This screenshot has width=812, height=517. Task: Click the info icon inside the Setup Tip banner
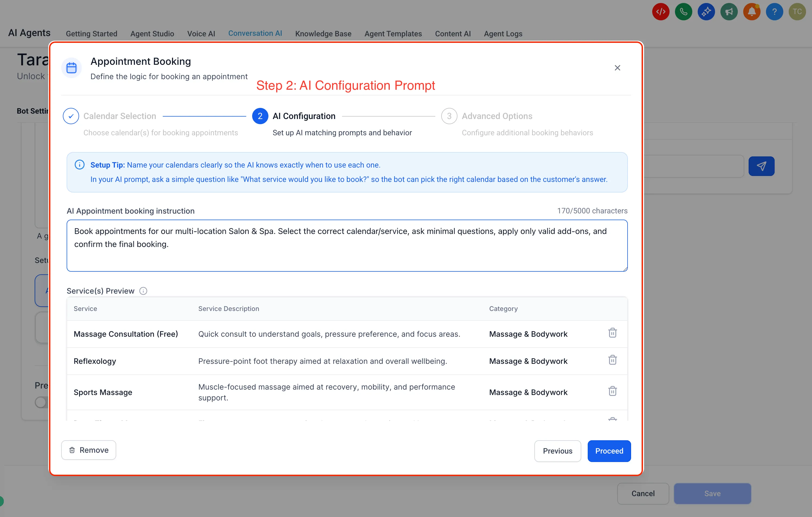(x=79, y=165)
